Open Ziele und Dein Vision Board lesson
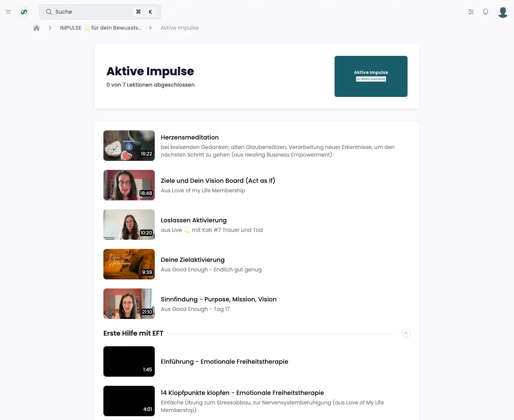This screenshot has width=514, height=420. click(217, 181)
